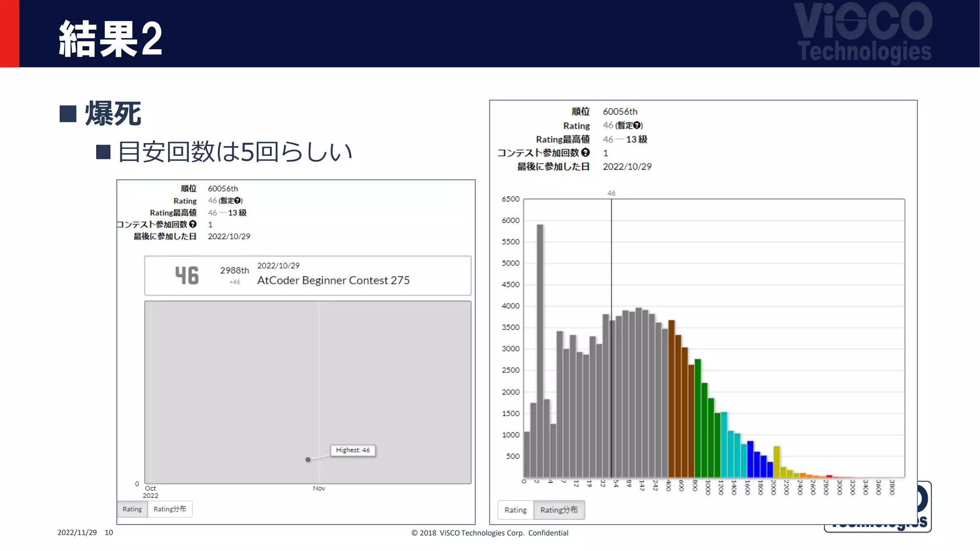Open the Rating tab in left panel
The height and width of the screenshot is (551, 980).
click(132, 509)
